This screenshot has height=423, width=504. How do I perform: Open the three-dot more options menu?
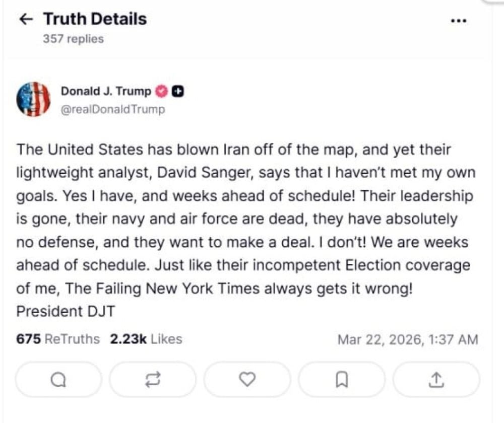pyautogui.click(x=458, y=21)
